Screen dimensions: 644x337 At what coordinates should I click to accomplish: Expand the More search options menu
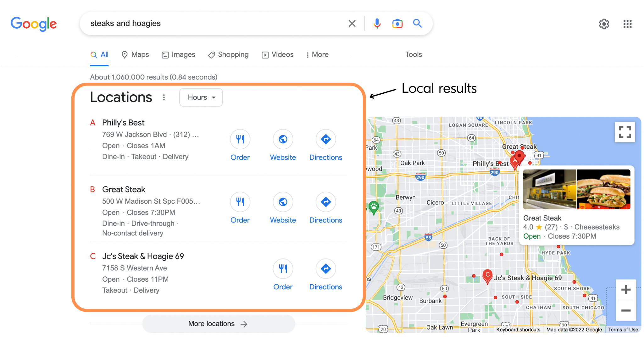(317, 54)
